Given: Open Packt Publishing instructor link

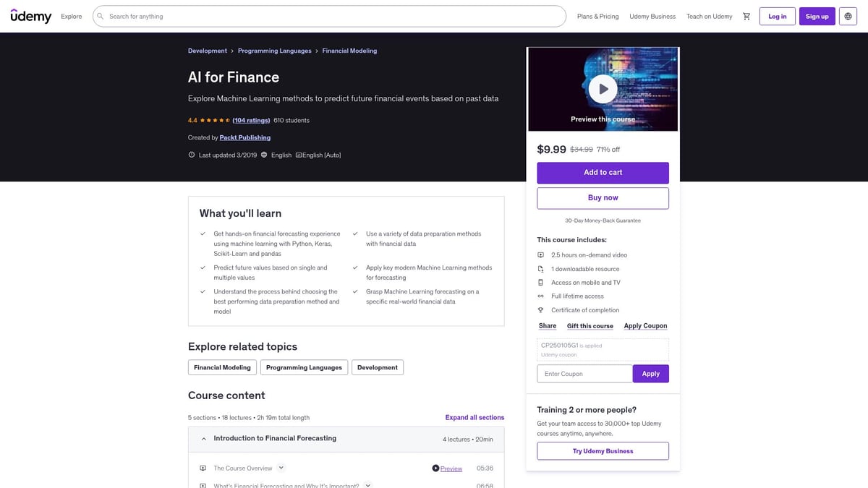Looking at the screenshot, I should click(x=245, y=137).
